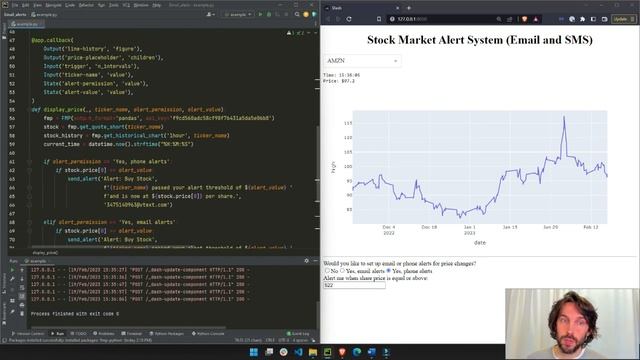Click the browser back arrow
Image resolution: width=640 pixels, height=360 pixels.
click(x=328, y=19)
